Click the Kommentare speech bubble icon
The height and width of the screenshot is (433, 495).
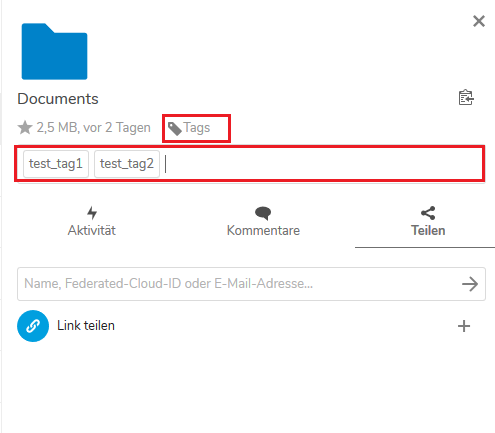tap(263, 213)
